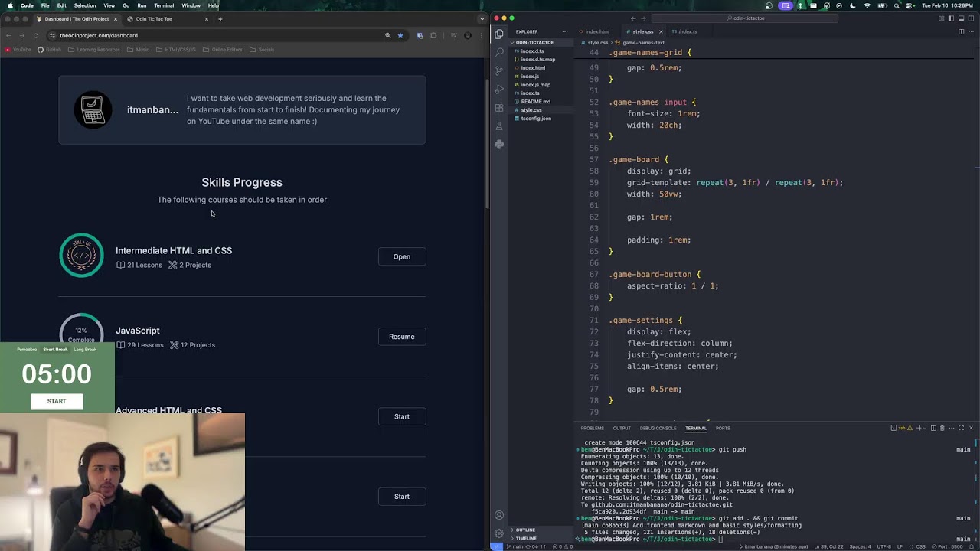Close the style.css editor tab
980x551 pixels.
click(x=661, y=31)
